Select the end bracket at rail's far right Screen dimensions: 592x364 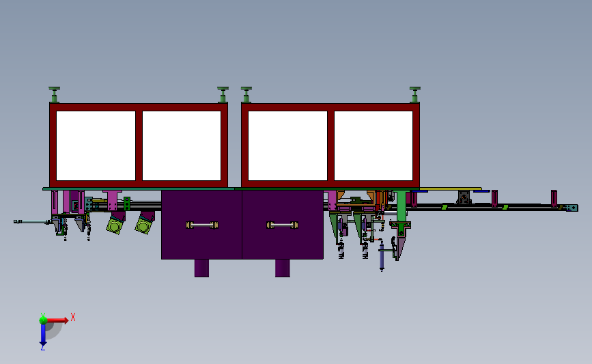[572, 208]
